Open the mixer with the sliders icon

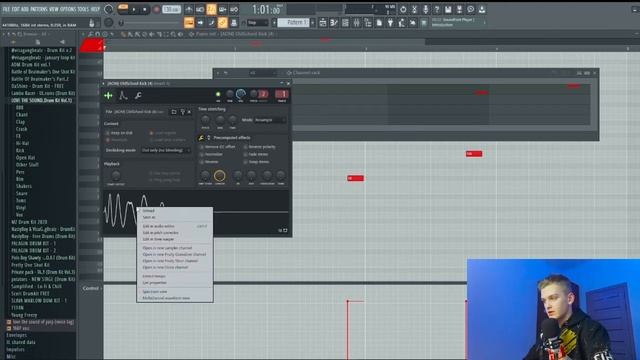click(357, 23)
